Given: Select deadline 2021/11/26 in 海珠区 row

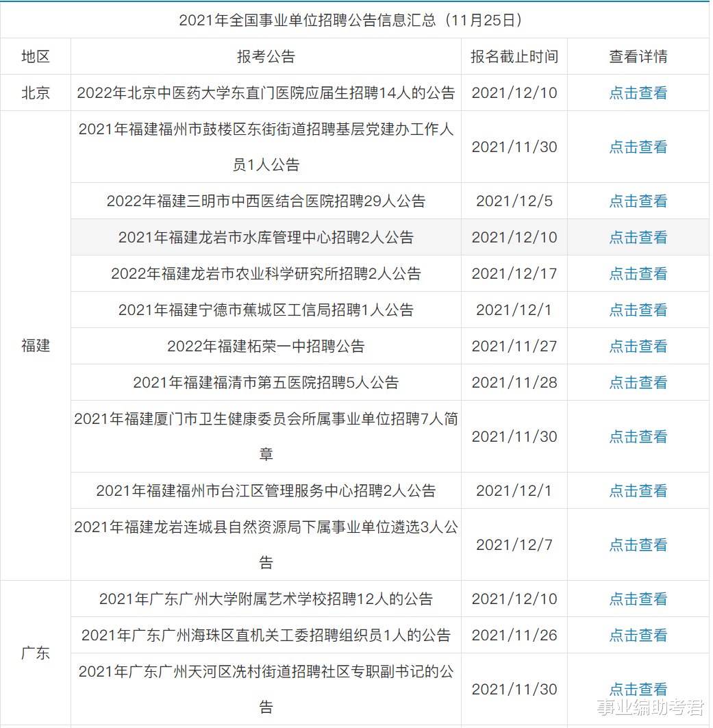Looking at the screenshot, I should pyautogui.click(x=514, y=635).
